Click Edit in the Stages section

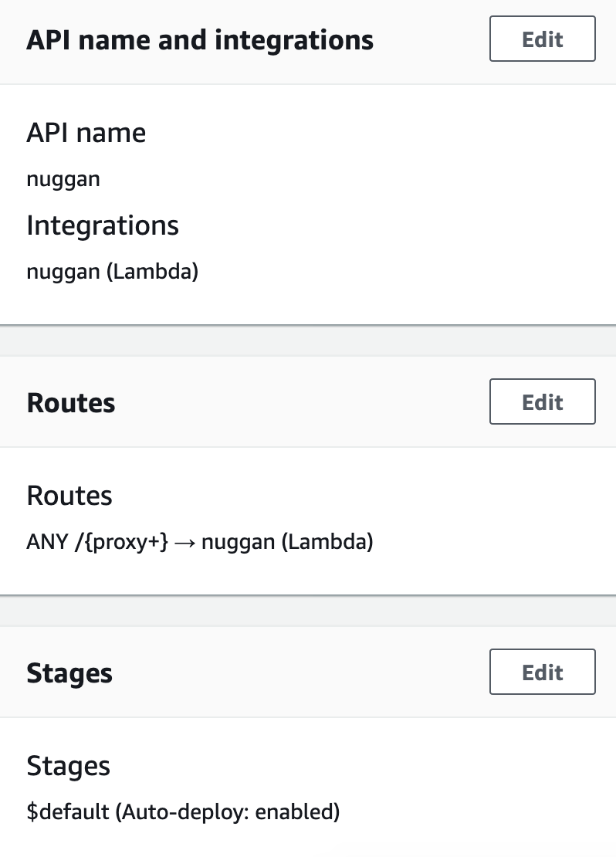click(x=542, y=672)
